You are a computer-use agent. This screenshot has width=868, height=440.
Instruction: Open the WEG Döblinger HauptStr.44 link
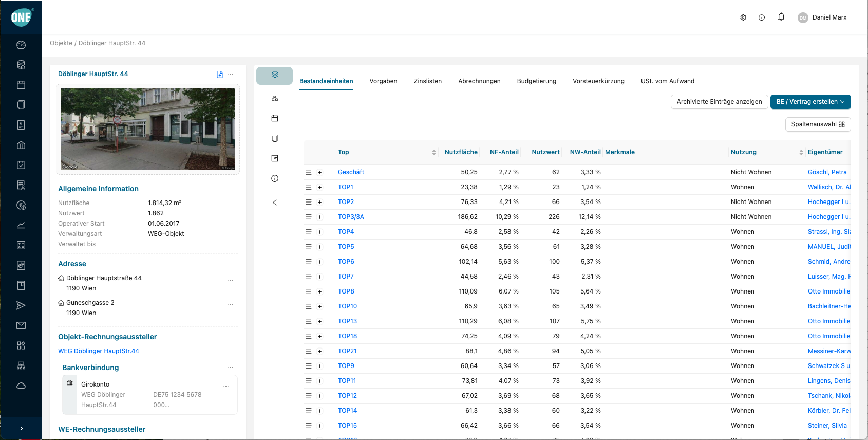pyautogui.click(x=99, y=351)
